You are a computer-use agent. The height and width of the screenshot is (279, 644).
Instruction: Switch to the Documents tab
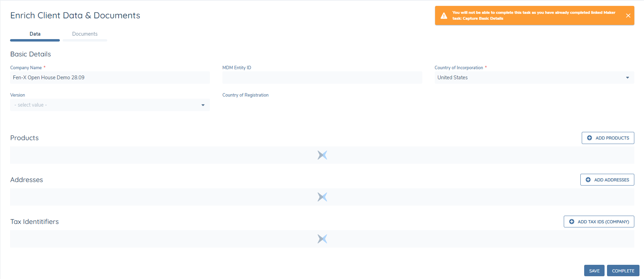tap(85, 34)
